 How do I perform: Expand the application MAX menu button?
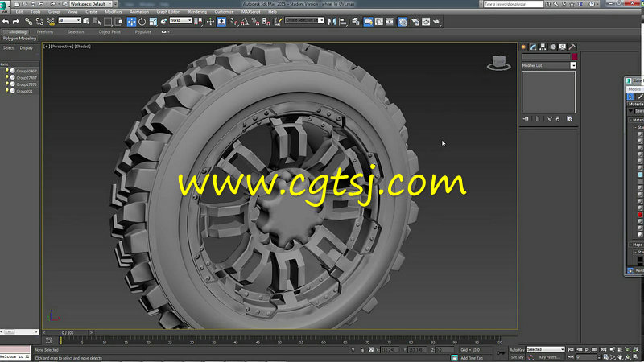click(x=5, y=6)
